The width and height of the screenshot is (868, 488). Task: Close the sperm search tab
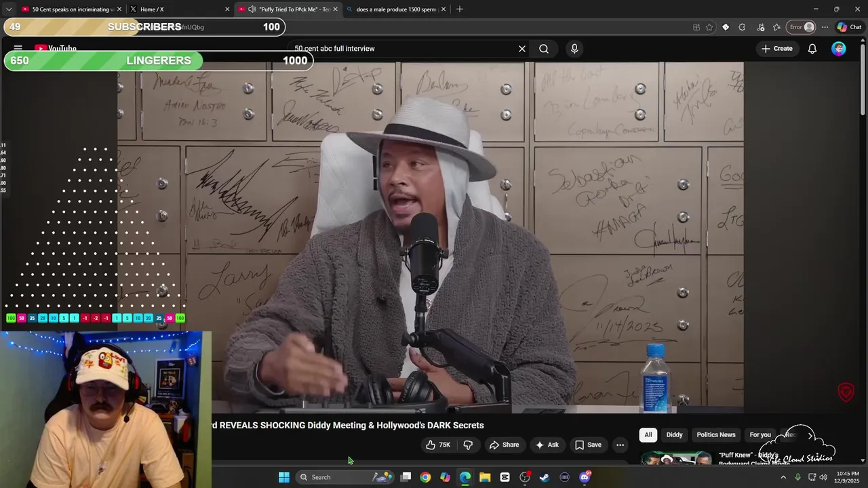pyautogui.click(x=443, y=9)
